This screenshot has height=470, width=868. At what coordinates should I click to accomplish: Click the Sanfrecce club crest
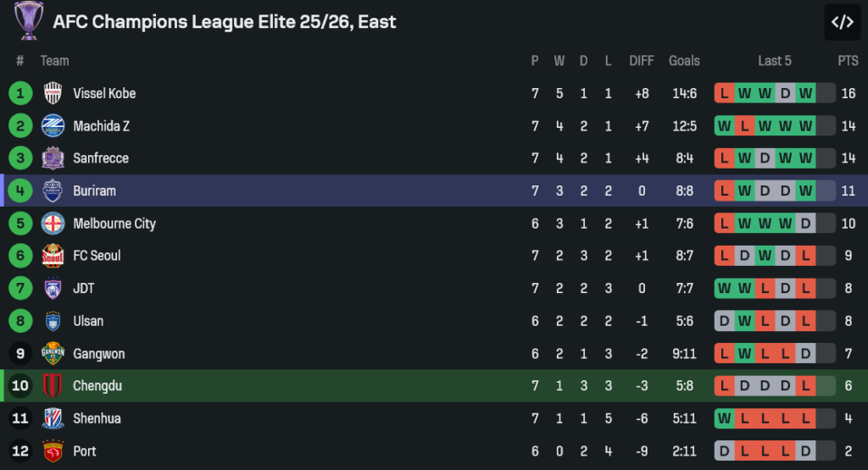[53, 158]
